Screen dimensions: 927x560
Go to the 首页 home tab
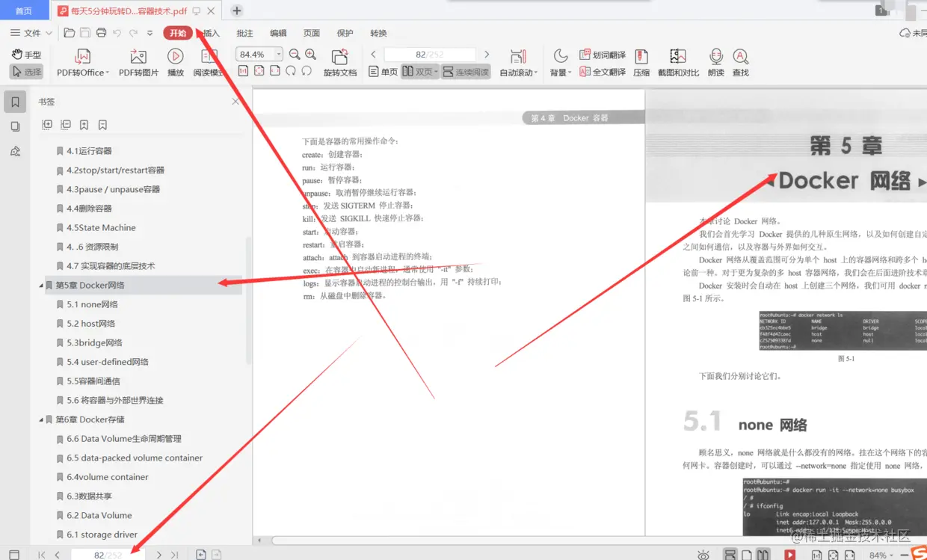(24, 10)
